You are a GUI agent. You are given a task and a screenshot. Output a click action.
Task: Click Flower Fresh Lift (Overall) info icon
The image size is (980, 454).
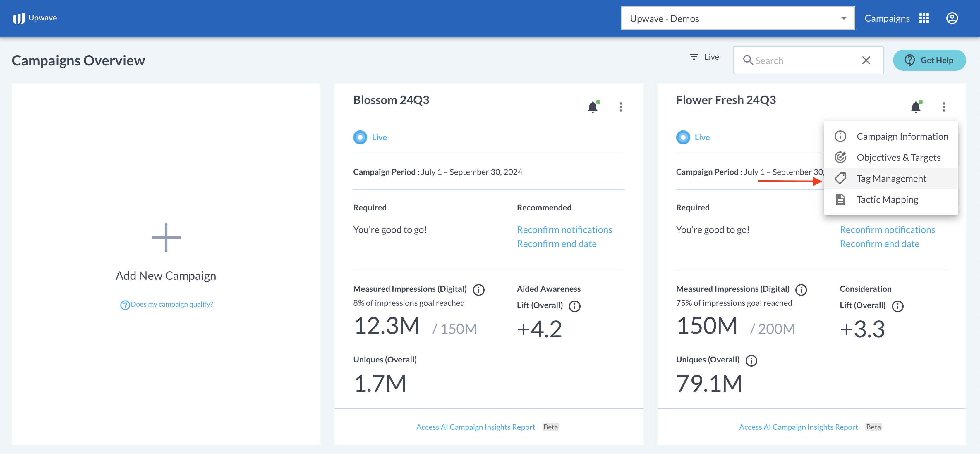897,306
